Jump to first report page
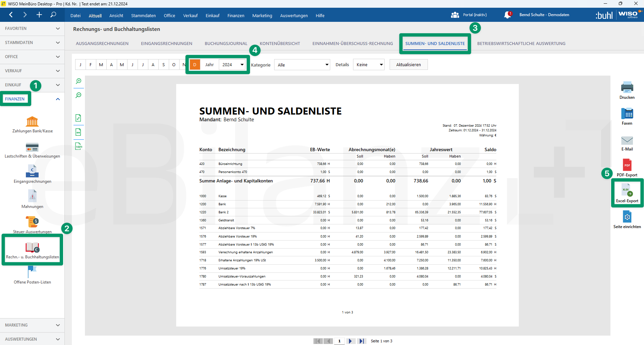The height and width of the screenshot is (345, 644). (x=318, y=341)
